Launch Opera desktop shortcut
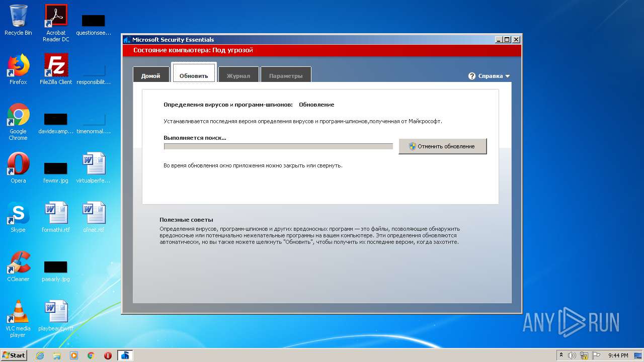Screen dimensions: 644x362 [x=18, y=168]
